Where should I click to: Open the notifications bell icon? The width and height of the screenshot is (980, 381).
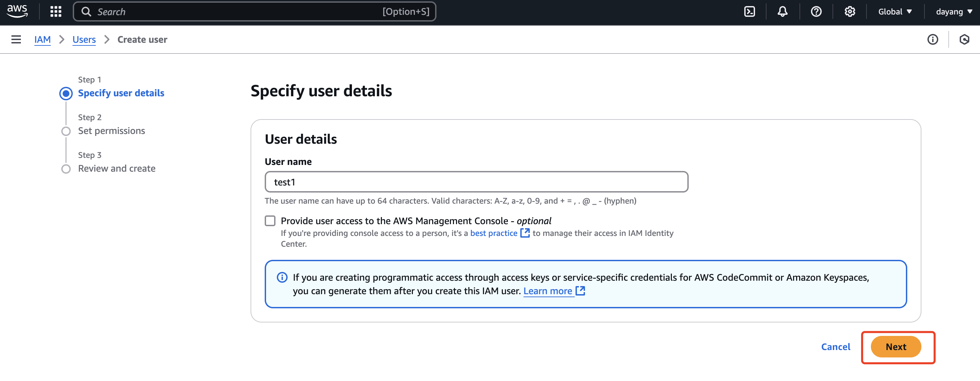pyautogui.click(x=782, y=11)
